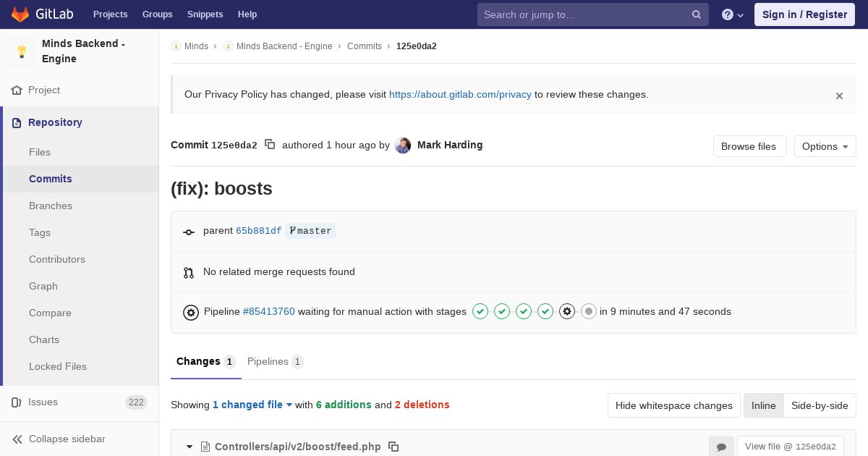868x456 pixels.
Task: Dismiss the privacy policy banner
Action: click(x=839, y=96)
